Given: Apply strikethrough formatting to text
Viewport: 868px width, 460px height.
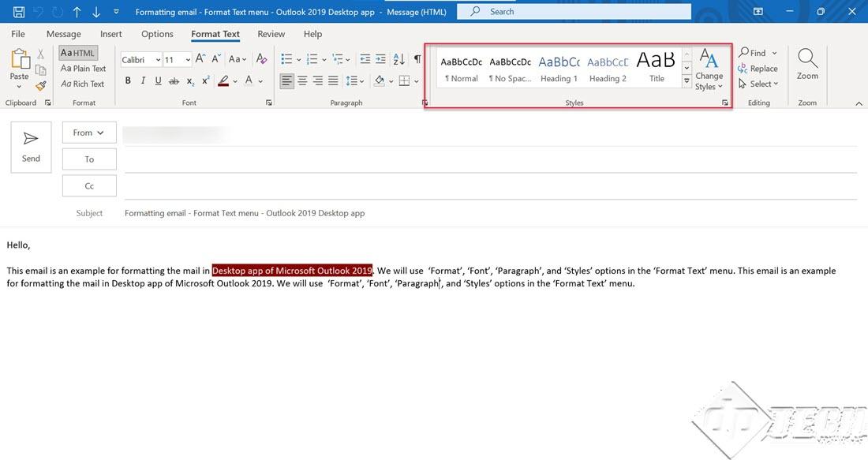Looking at the screenshot, I should pos(174,80).
